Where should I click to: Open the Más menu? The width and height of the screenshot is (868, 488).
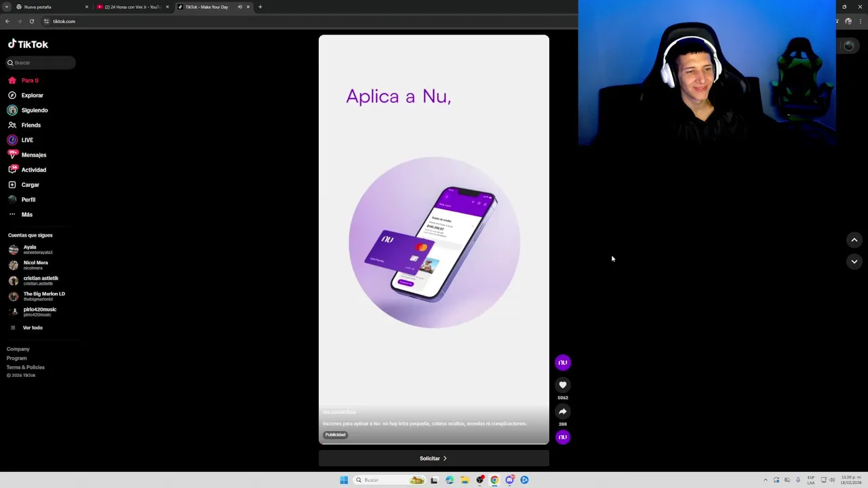(20, 214)
